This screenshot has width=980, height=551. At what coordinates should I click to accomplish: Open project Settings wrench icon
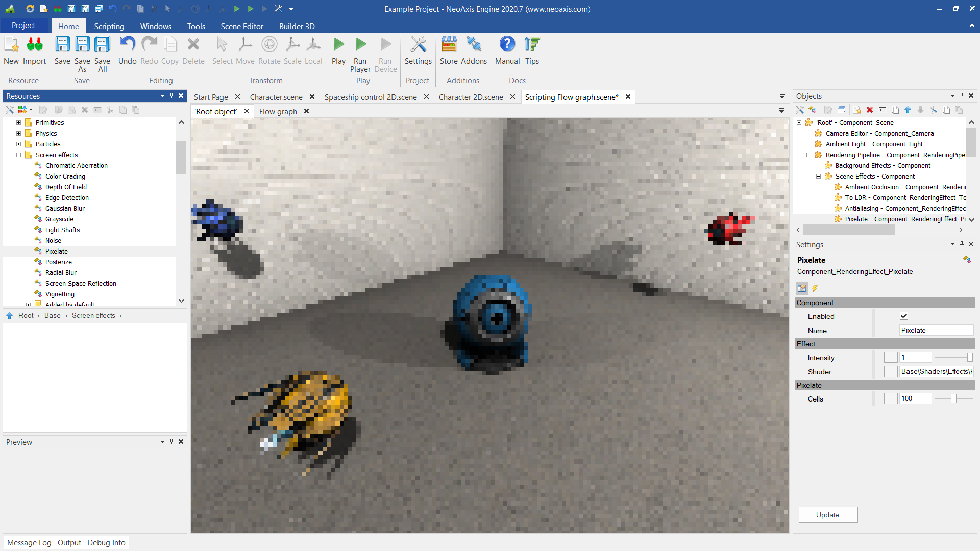pyautogui.click(x=418, y=45)
